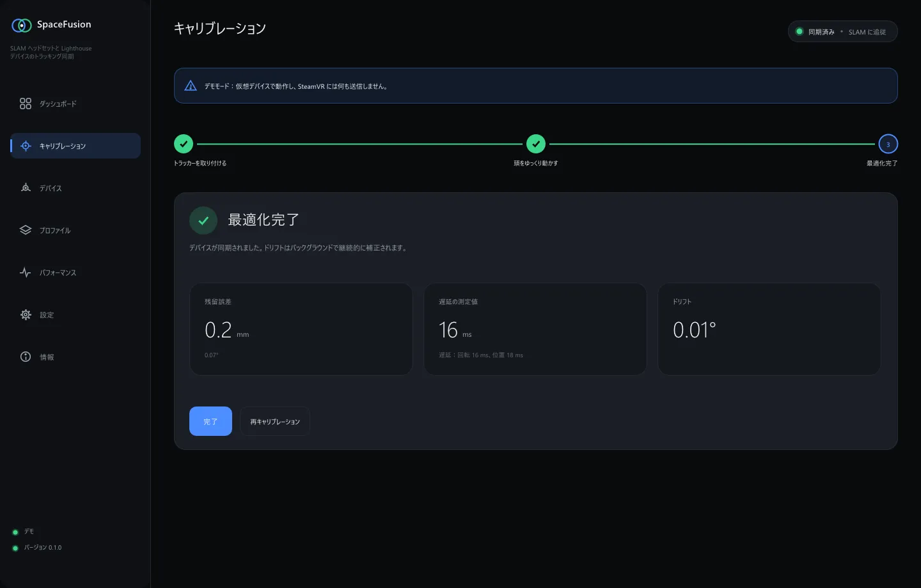Open the 設定 gear icon
The height and width of the screenshot is (588, 921).
coord(26,314)
